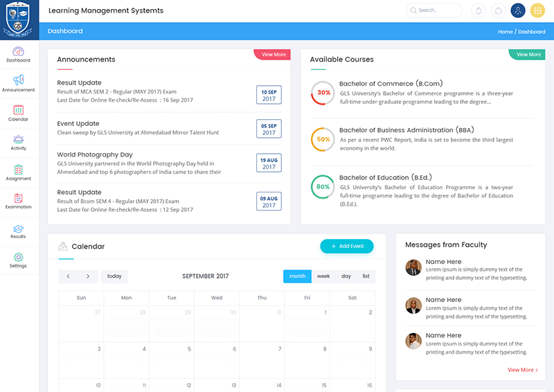Open the World Photography Day announcement
This screenshot has height=392, width=554.
click(x=95, y=155)
